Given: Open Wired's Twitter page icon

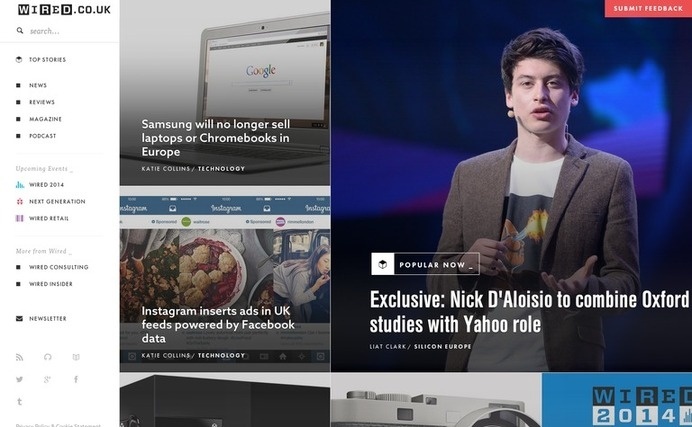Looking at the screenshot, I should click(x=19, y=380).
